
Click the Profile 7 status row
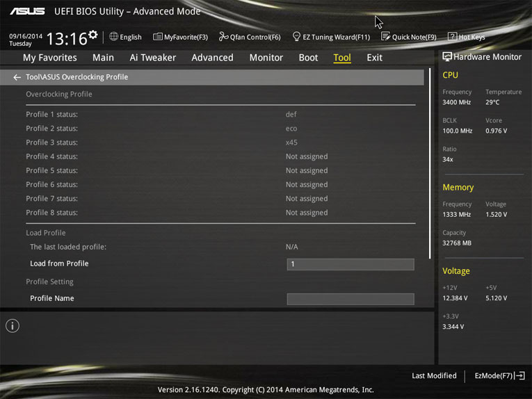click(x=220, y=198)
